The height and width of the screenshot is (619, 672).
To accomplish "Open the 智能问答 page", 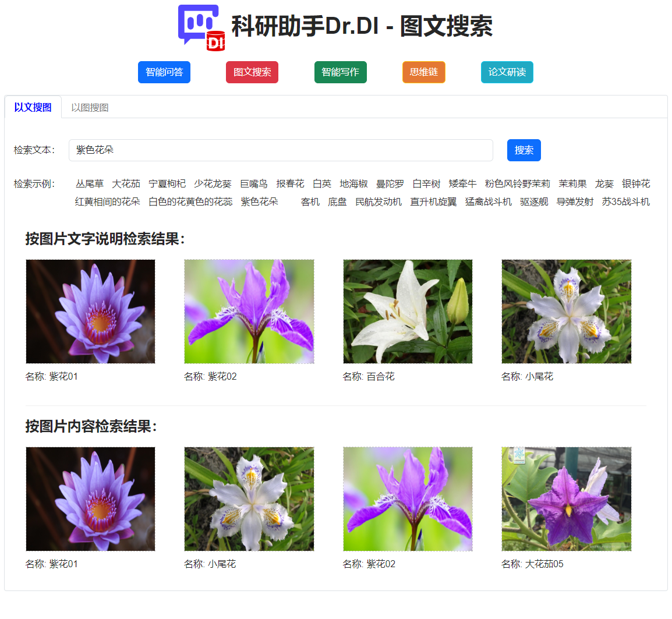I will [164, 72].
